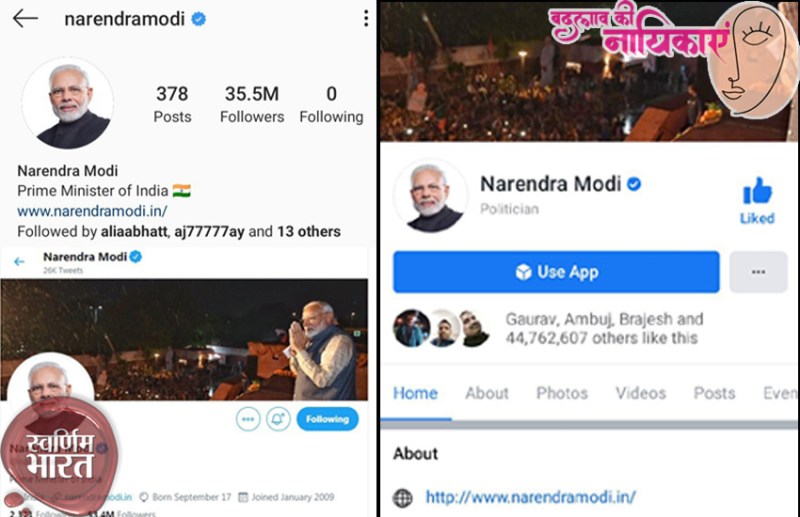Tap the Twitter notification bell icon
800x517 pixels.
click(x=278, y=419)
